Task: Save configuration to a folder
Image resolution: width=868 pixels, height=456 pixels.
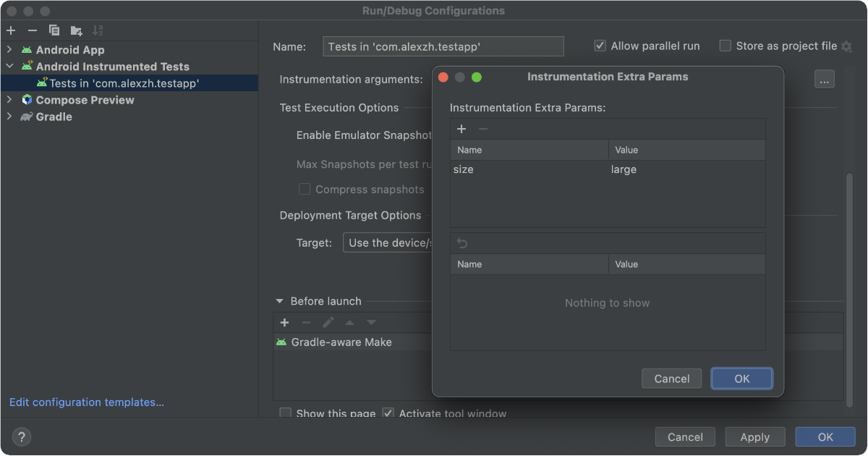Action: 76,30
